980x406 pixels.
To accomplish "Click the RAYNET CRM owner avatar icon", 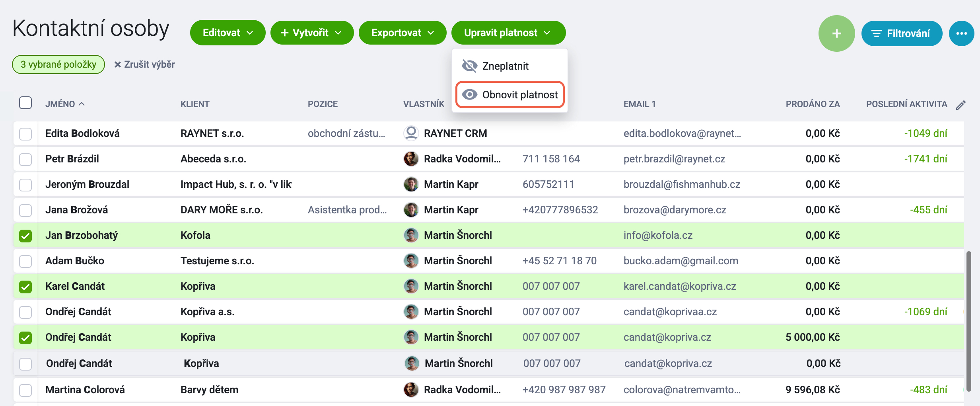I will coord(411,133).
